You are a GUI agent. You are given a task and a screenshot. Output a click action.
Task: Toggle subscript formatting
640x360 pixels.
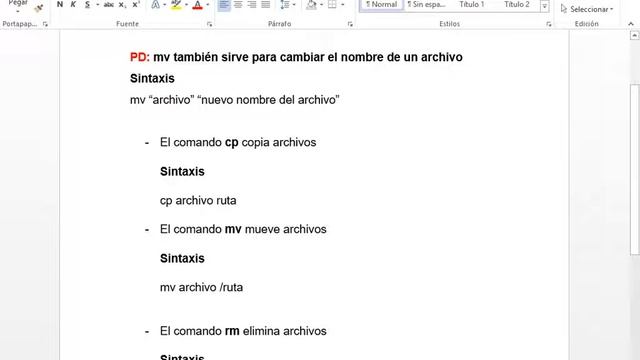(122, 5)
